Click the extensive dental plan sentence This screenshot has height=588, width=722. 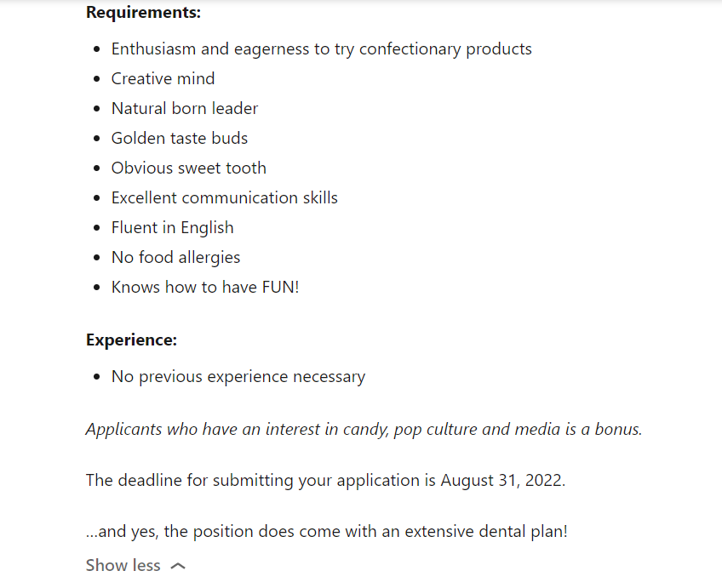pos(326,533)
